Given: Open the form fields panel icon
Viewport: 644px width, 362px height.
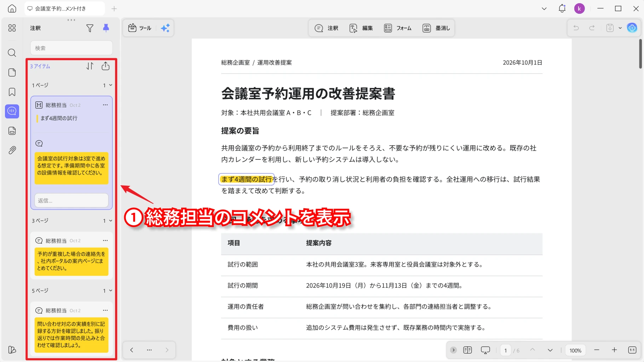Looking at the screenshot, I should (x=12, y=131).
